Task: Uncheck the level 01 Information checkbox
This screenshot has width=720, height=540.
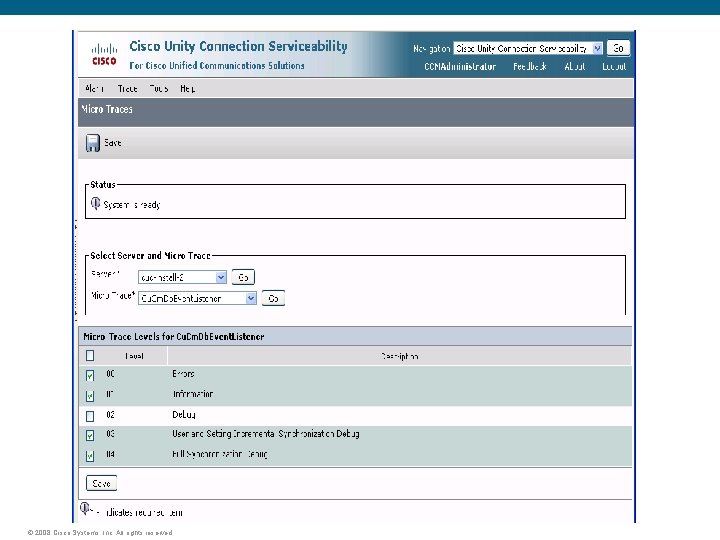Action: (90, 395)
